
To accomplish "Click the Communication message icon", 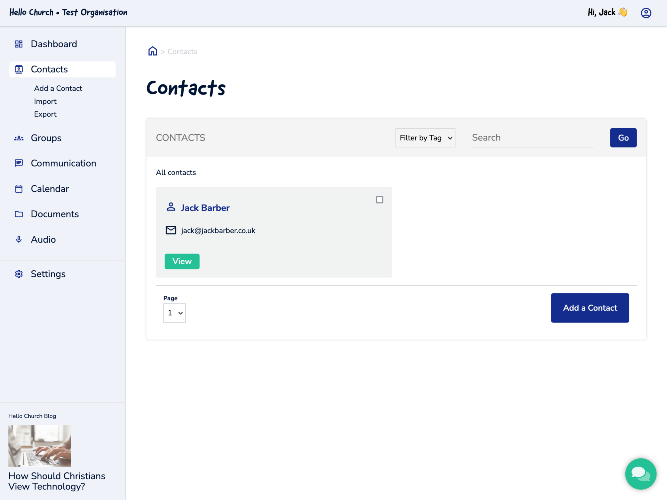I will click(x=19, y=163).
